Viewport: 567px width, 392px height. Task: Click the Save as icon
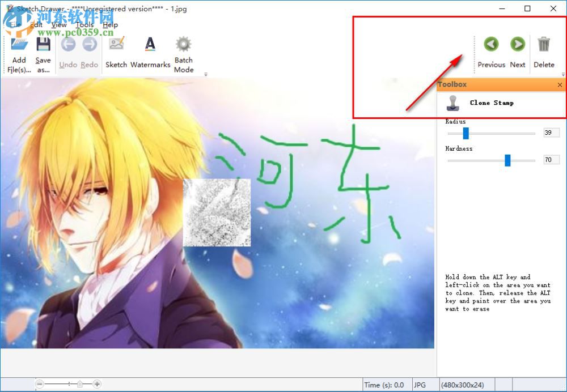click(43, 44)
